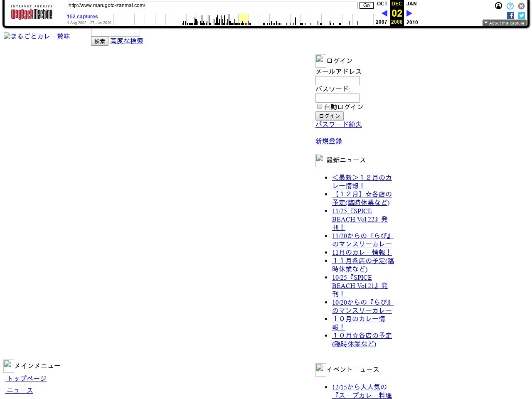532x399 pixels.
Task: Click the help question mark icon
Action: click(x=510, y=6)
